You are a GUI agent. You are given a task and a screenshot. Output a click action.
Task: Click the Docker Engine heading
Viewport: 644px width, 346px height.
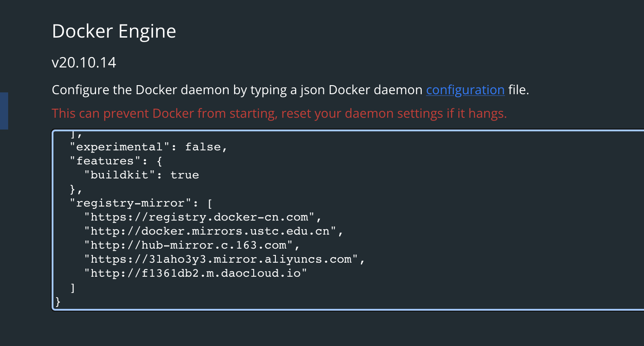(x=114, y=31)
